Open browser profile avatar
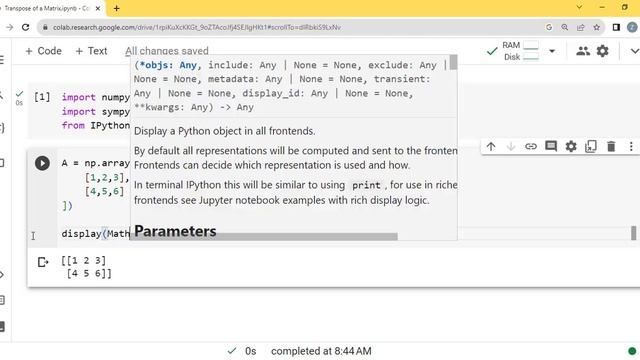Viewport: 640px width, 360px height. pos(632,27)
